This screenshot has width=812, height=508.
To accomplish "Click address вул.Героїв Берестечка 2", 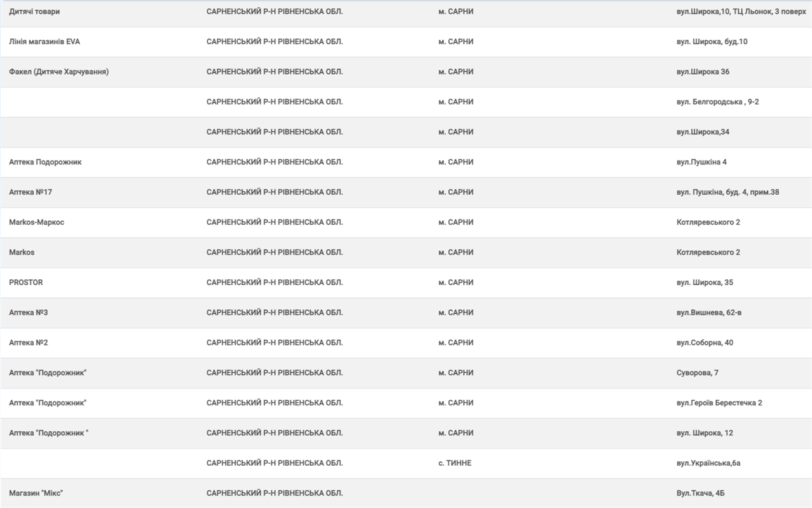I will pos(719,403).
